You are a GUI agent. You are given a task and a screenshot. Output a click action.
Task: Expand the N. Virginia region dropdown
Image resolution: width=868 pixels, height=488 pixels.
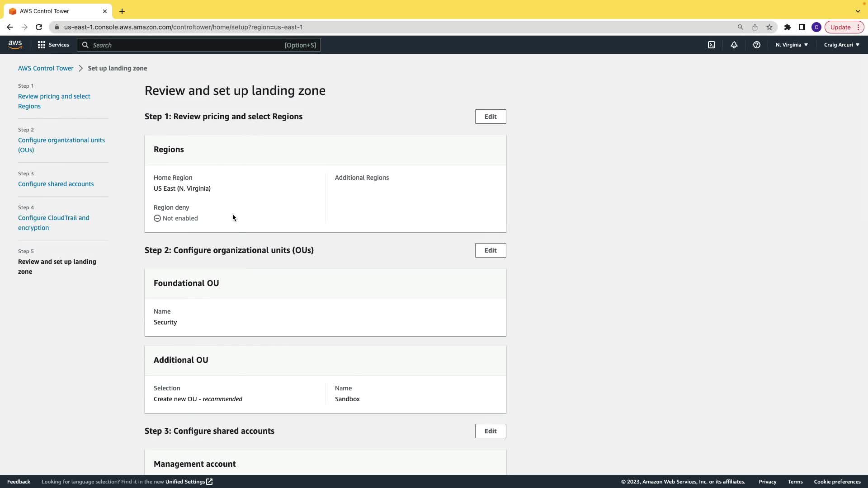click(792, 45)
